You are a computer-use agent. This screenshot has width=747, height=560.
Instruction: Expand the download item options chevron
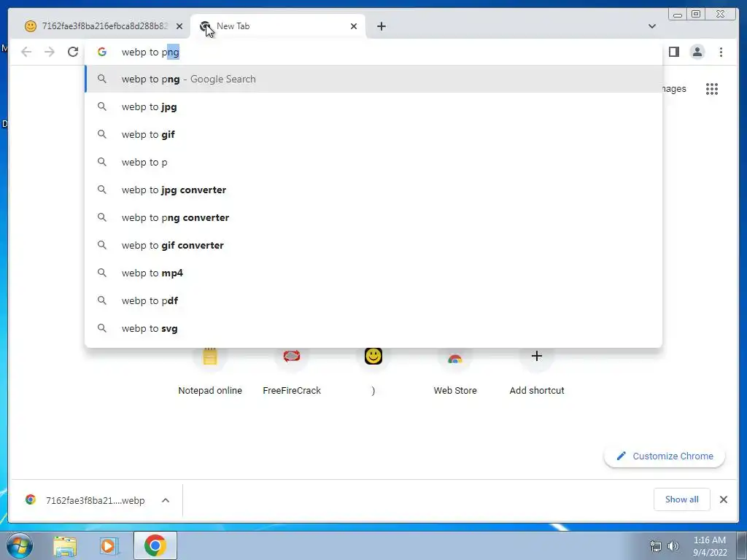(x=166, y=500)
